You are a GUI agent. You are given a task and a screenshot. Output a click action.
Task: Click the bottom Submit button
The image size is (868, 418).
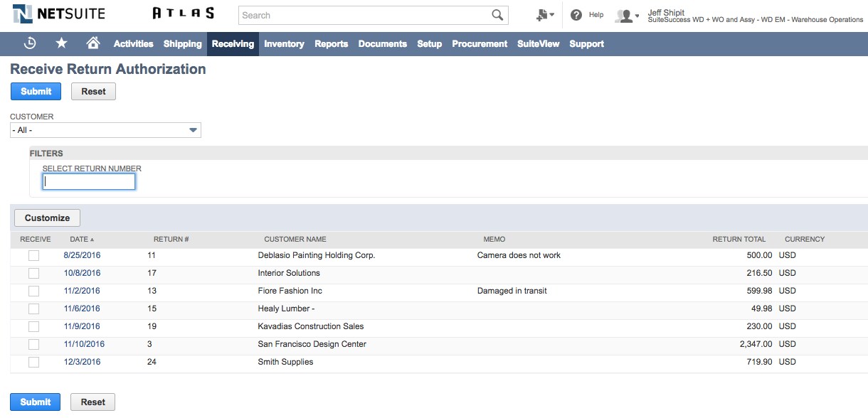pyautogui.click(x=36, y=402)
